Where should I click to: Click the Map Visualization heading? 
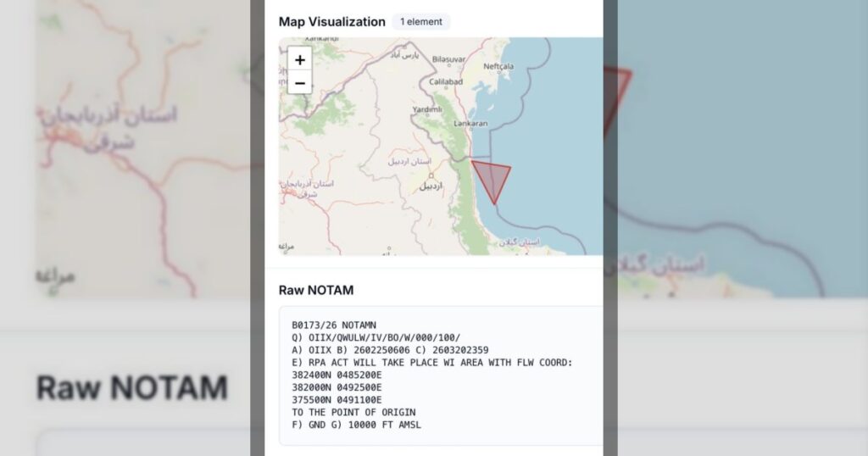tap(331, 22)
